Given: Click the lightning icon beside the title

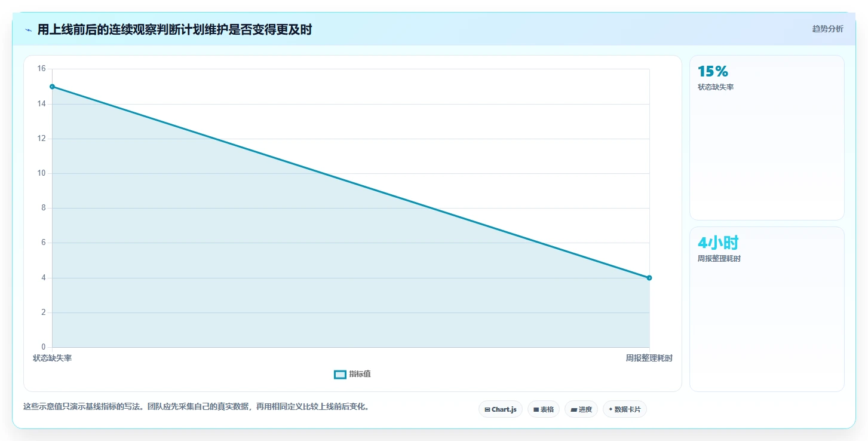Looking at the screenshot, I should 28,30.
